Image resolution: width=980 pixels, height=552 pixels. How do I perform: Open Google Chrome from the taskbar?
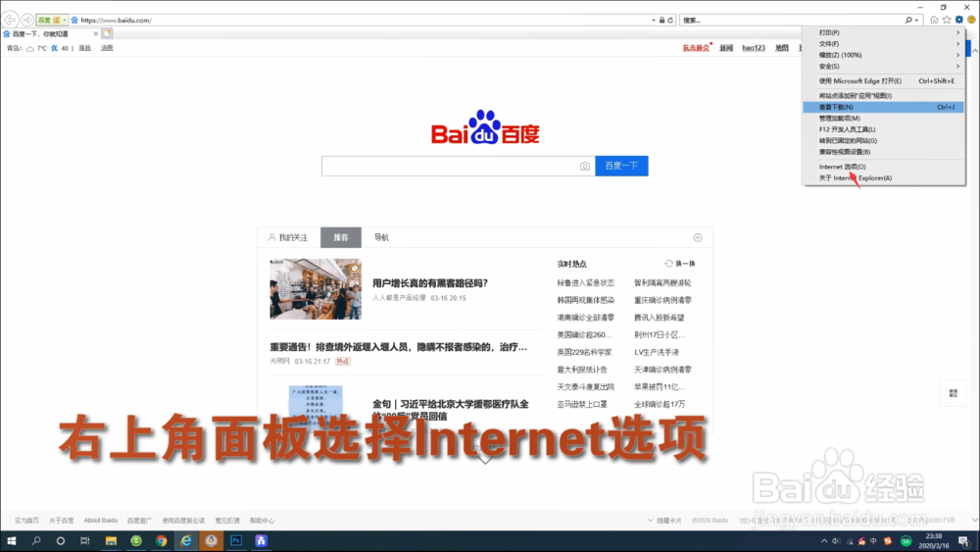pos(162,541)
